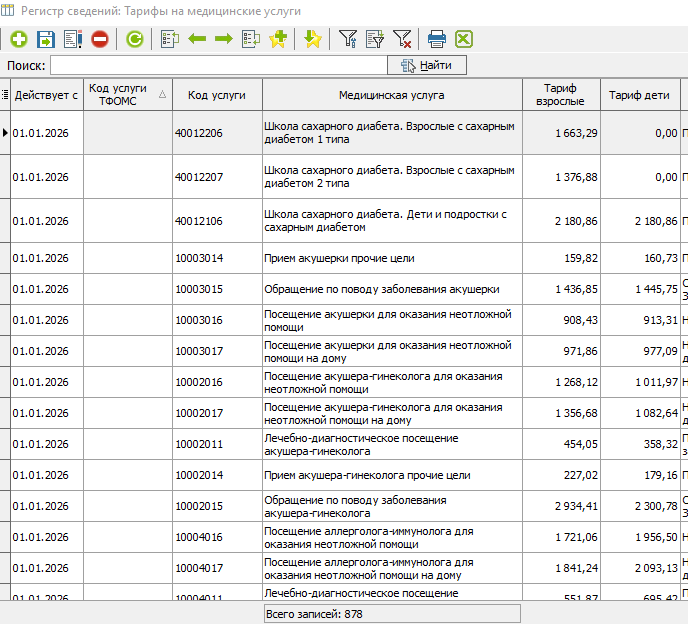Click the green Add record icon
This screenshot has height=624, width=688.
(18, 39)
